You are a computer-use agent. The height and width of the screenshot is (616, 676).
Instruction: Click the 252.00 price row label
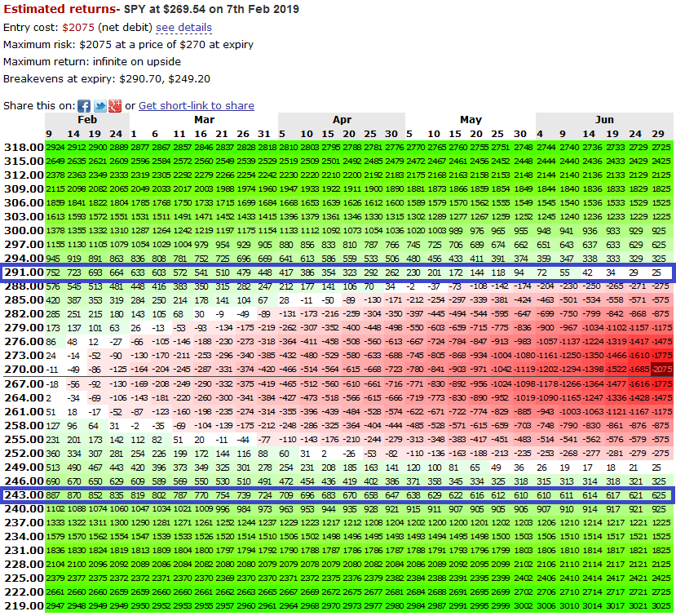click(24, 454)
